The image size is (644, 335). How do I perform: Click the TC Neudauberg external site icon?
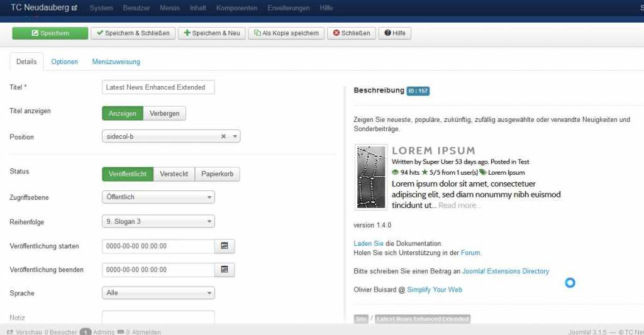pos(75,8)
